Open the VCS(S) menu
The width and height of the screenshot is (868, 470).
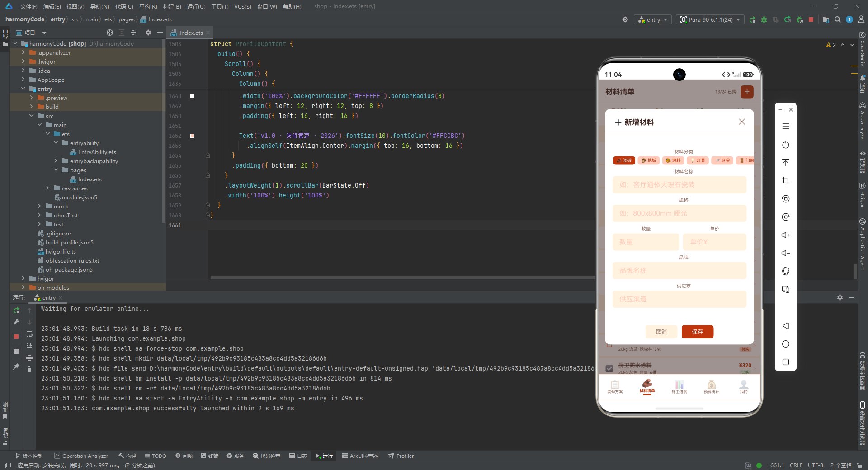242,6
